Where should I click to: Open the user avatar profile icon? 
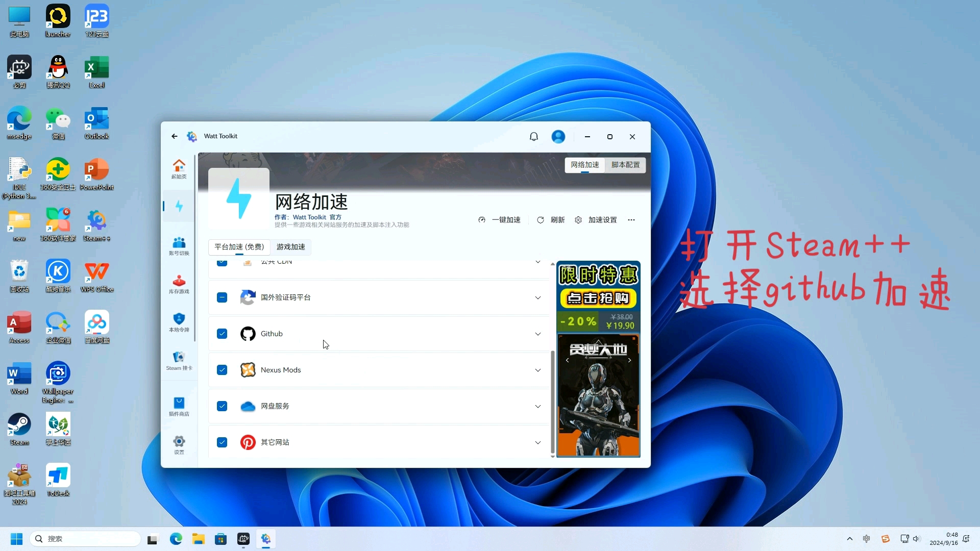tap(558, 137)
